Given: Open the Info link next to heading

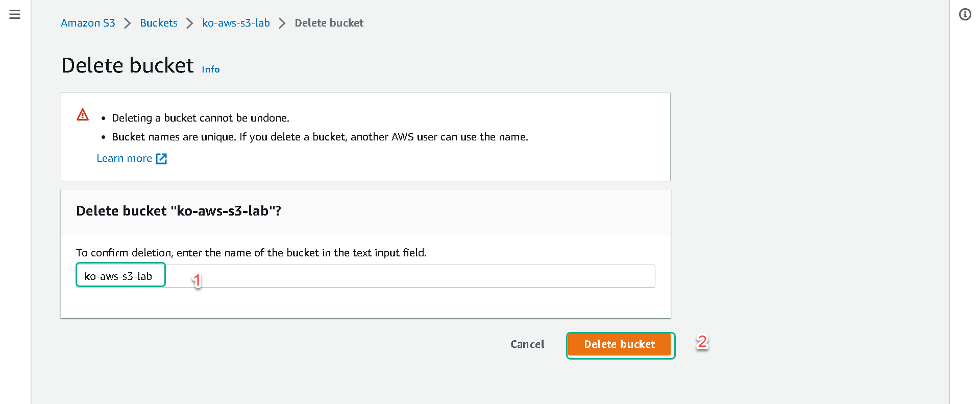Looking at the screenshot, I should [x=211, y=69].
